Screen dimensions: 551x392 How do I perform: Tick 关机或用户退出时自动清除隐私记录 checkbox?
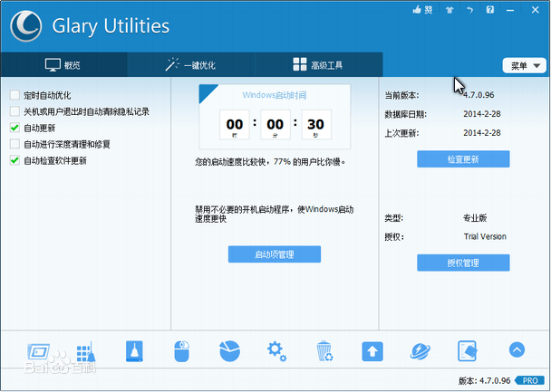[x=14, y=111]
